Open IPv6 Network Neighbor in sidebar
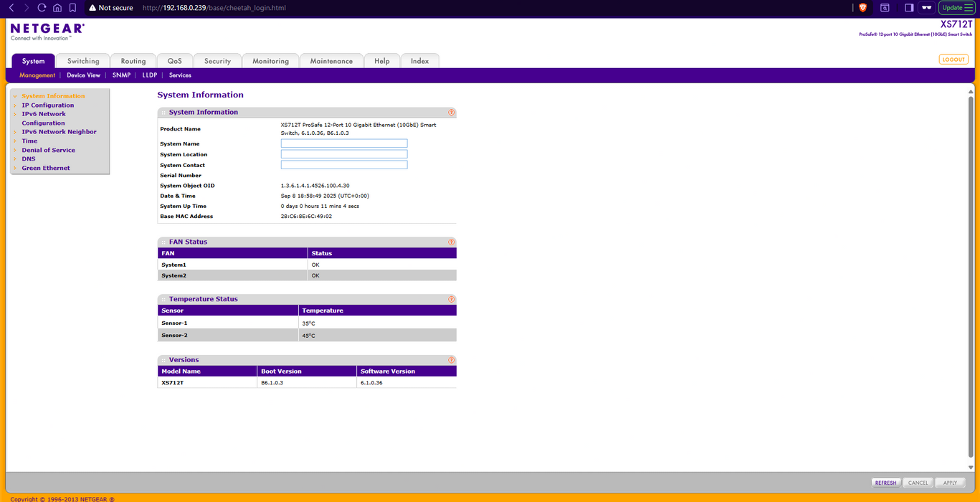980x502 pixels. pos(59,132)
